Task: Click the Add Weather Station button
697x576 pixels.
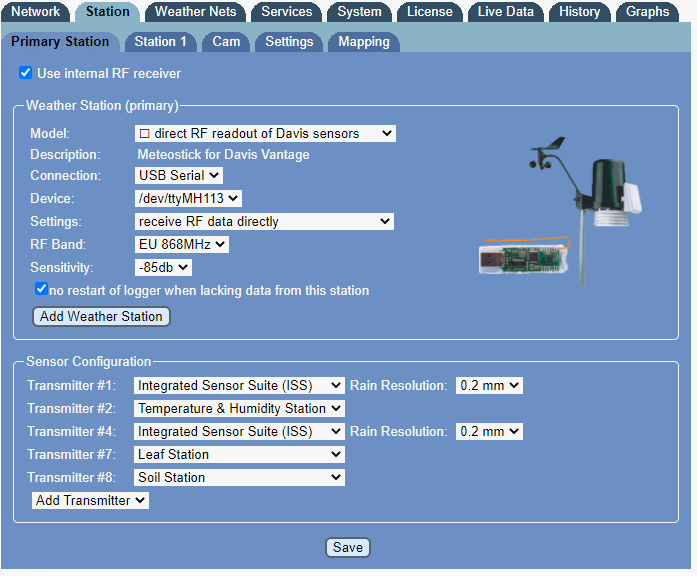Action: pyautogui.click(x=101, y=316)
